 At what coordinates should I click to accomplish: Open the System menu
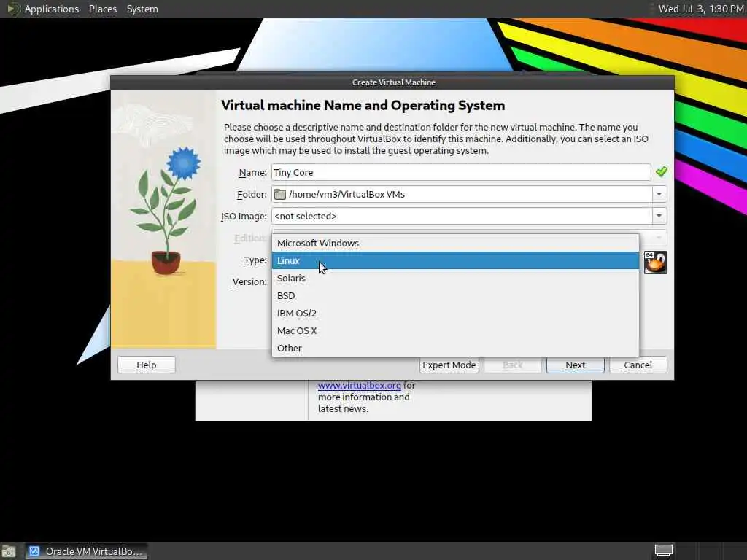(x=142, y=9)
